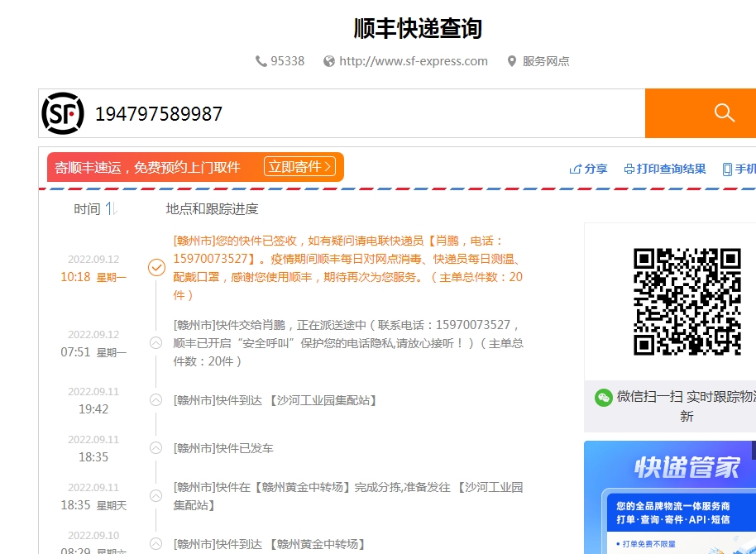The width and height of the screenshot is (756, 554).
Task: Click the mobile phone icon beside 手机
Action: click(x=728, y=170)
